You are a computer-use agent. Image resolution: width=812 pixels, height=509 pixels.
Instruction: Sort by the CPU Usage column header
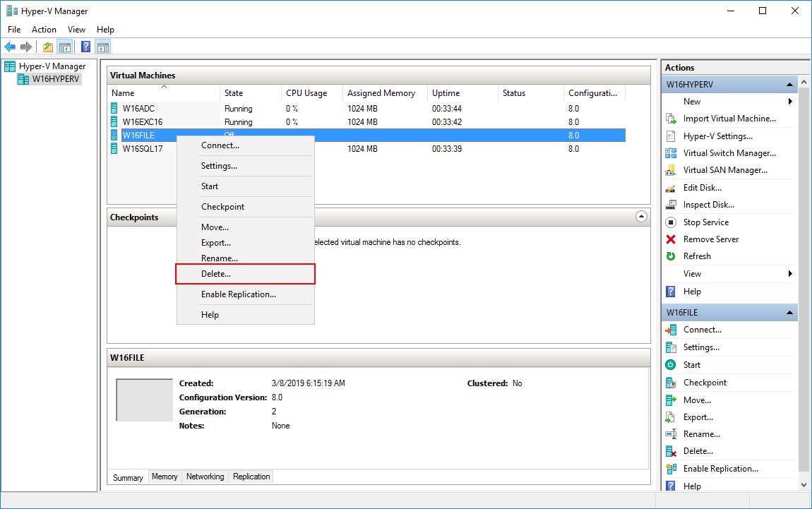click(312, 93)
